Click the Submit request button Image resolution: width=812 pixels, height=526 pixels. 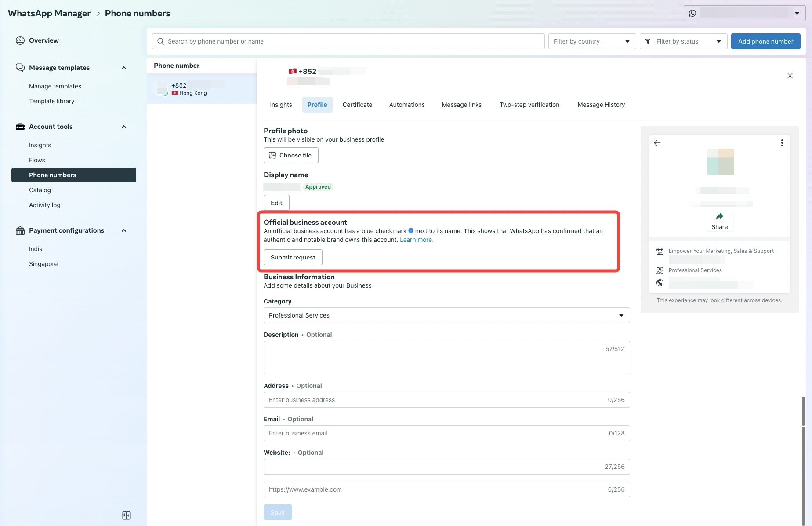293,257
